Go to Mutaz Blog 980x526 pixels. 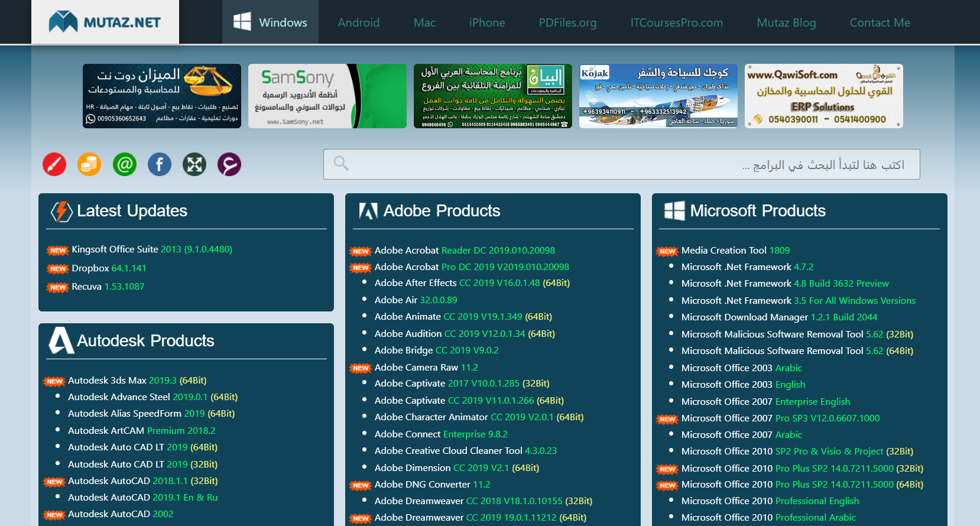click(x=786, y=22)
